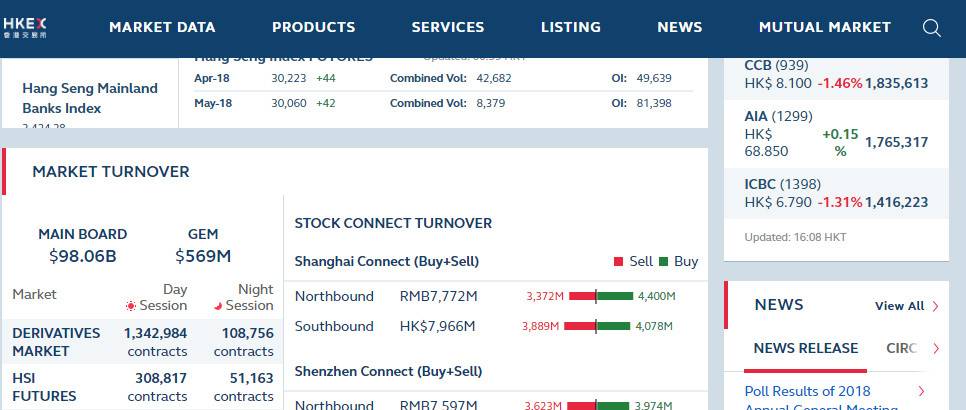Click the arrow next to View All
The width and height of the screenshot is (966, 410).
tap(935, 306)
